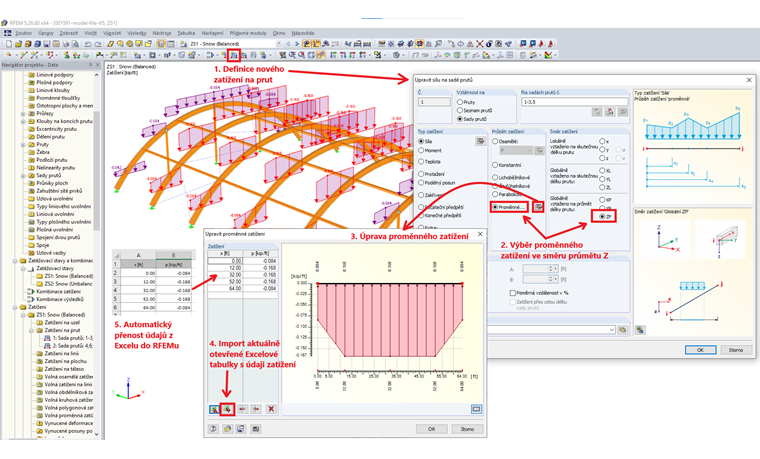Image resolution: width=760 pixels, height=459 pixels.
Task: Select the Teplota load type radio button
Action: point(421,161)
